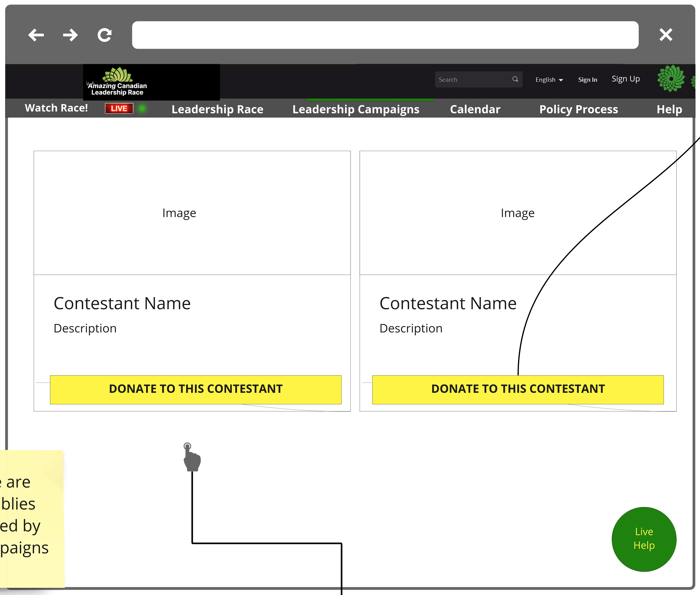Click the browser back arrow icon

pos(36,35)
